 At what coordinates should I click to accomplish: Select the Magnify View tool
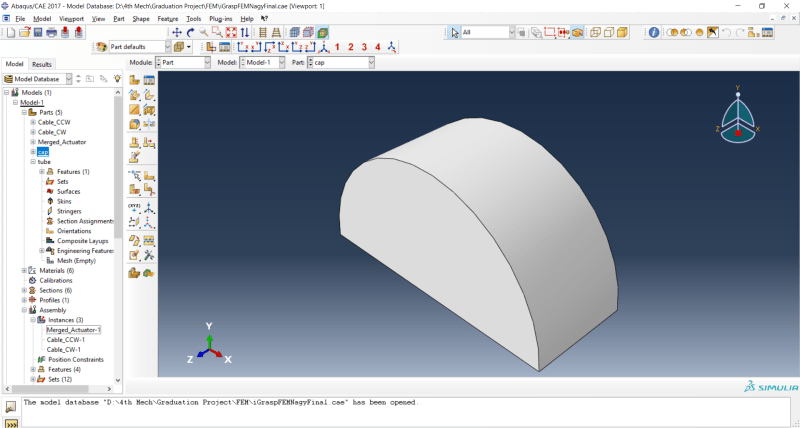pyautogui.click(x=204, y=33)
